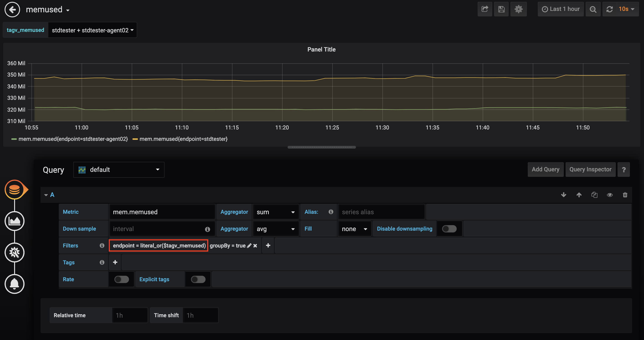
Task: Click the zoom out time range icon
Action: [593, 9]
